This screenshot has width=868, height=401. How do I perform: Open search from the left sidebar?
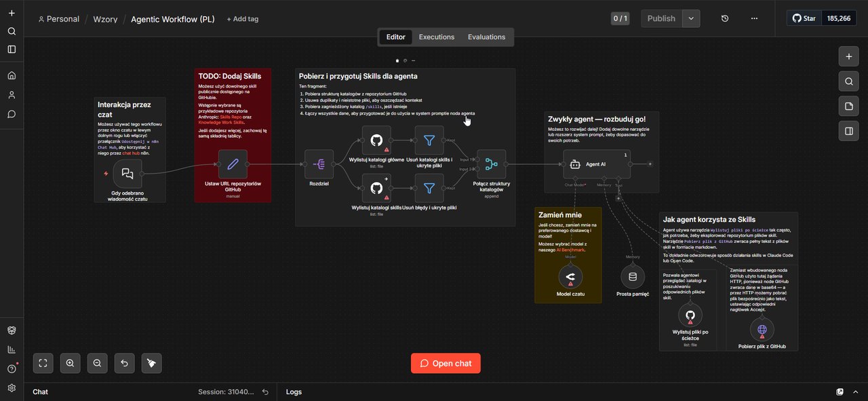coord(12,31)
